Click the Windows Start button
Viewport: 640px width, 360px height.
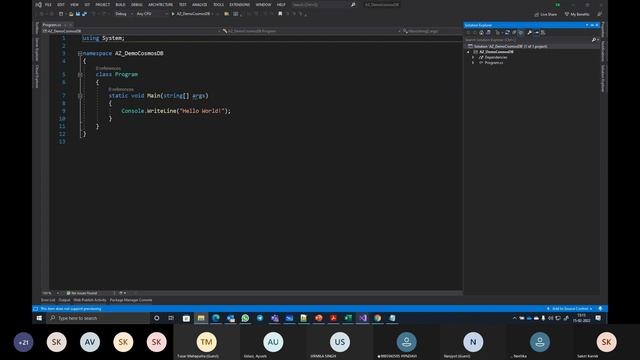coord(39,318)
